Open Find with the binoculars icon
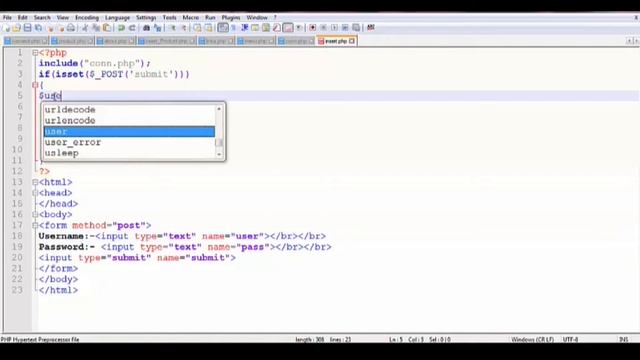Screen dimensions: 640x360 click(x=146, y=28)
